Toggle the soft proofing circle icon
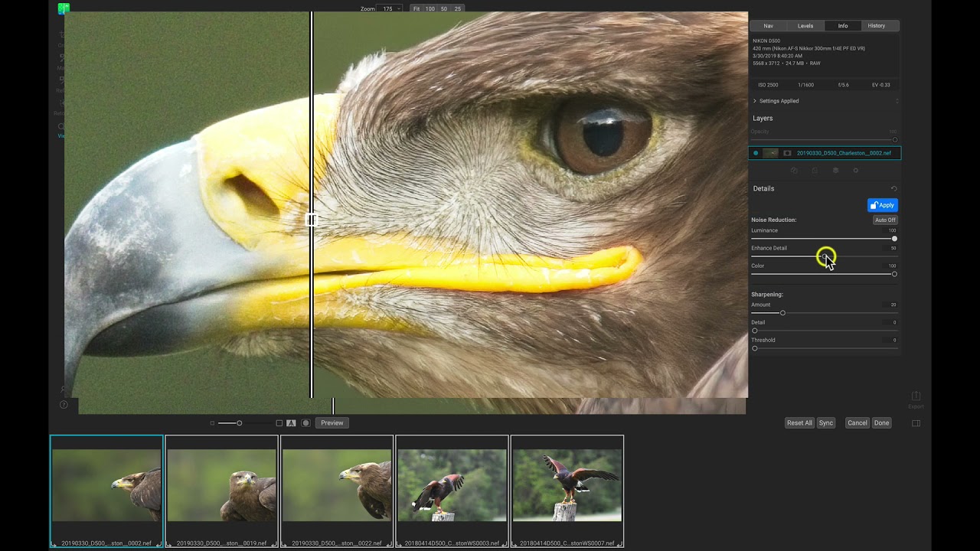Screen dimensions: 980x551 click(x=305, y=422)
